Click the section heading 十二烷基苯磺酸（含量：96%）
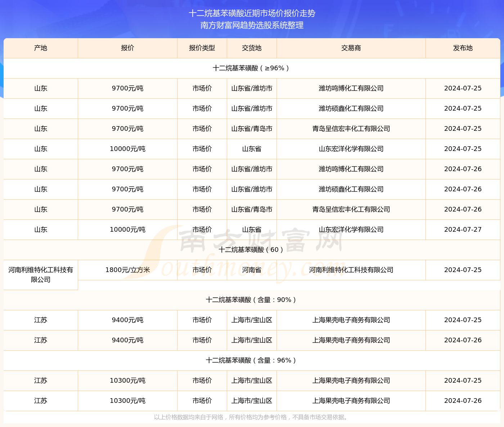 pos(252,360)
